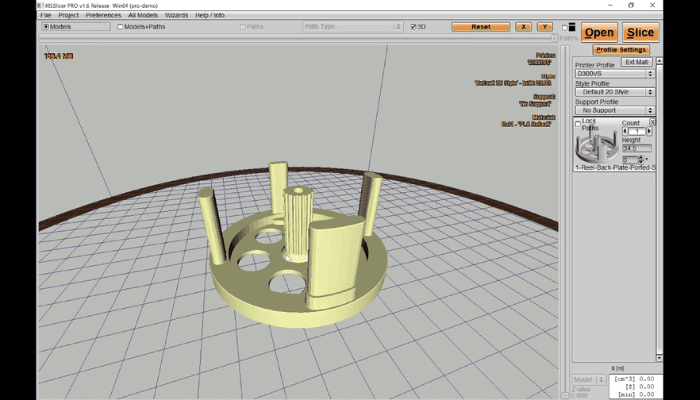Click the model list scroll-down arrow
Image resolution: width=700 pixels, height=400 pixels.
click(659, 358)
